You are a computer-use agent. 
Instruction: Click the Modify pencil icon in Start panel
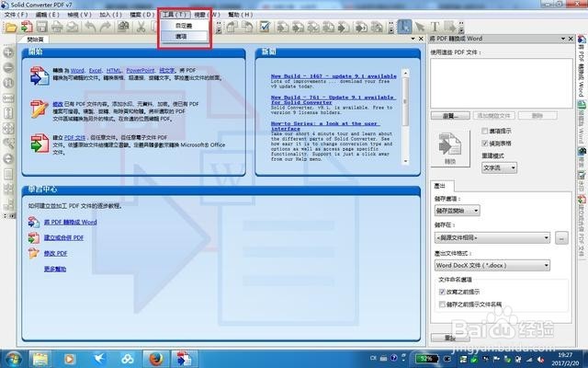point(40,109)
